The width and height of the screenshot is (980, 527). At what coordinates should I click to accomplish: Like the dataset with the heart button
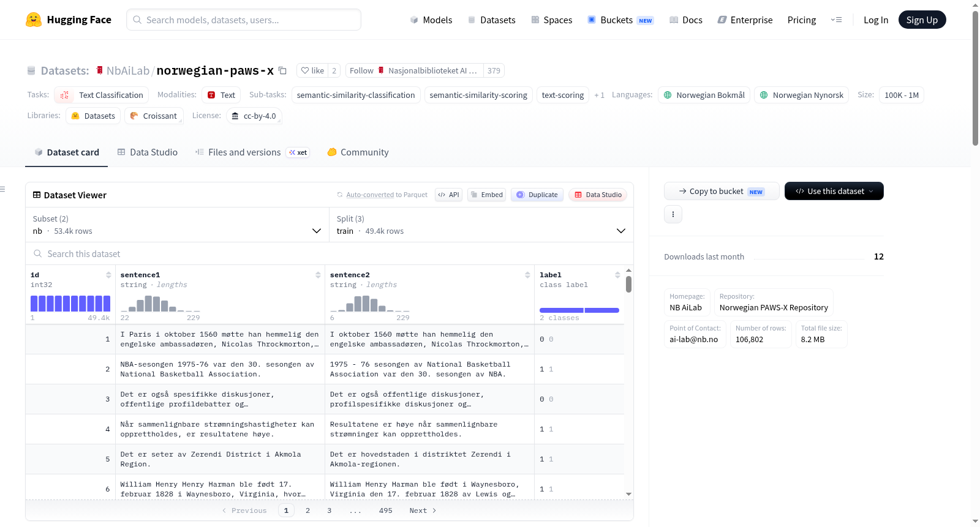tap(312, 70)
